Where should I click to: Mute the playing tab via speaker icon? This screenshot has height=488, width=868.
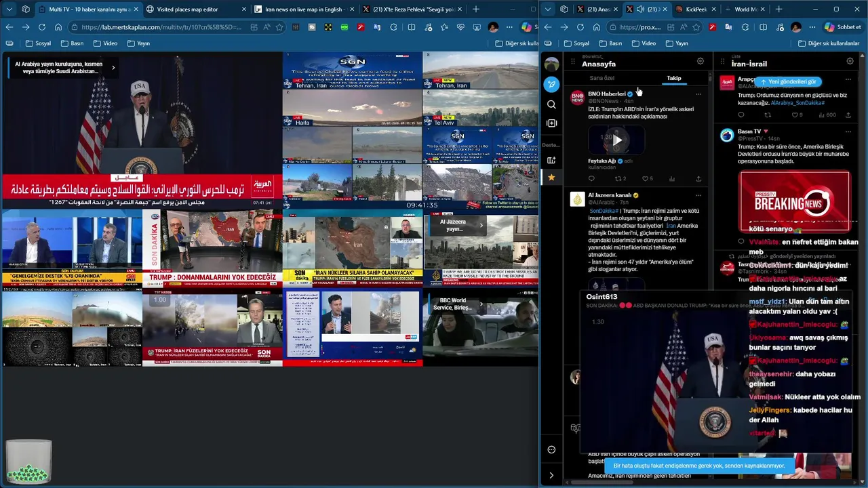tap(640, 9)
